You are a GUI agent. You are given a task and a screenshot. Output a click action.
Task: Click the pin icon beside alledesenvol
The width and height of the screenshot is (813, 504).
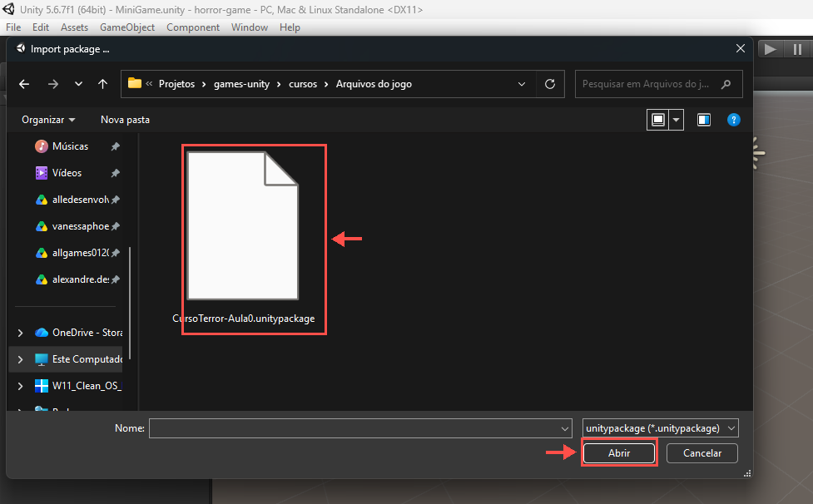click(115, 200)
